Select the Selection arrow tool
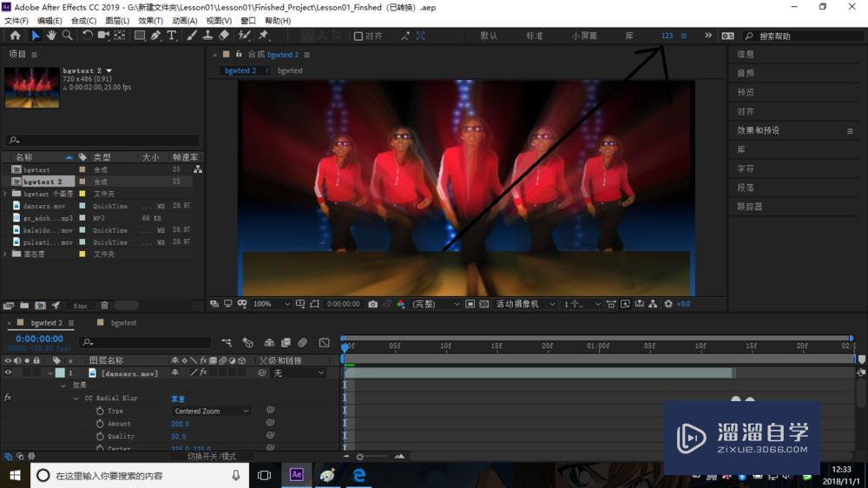 [x=36, y=36]
